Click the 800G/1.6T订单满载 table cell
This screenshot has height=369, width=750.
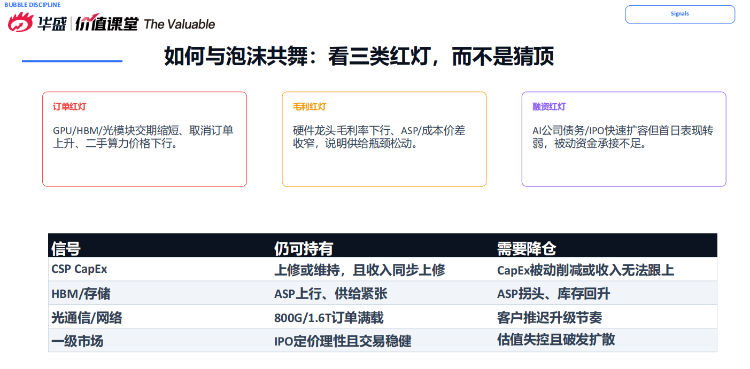tap(329, 317)
